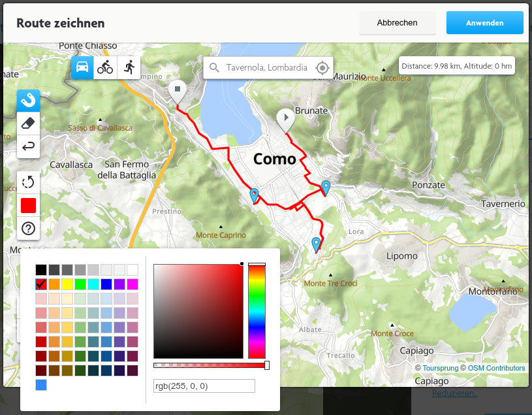Click the reset route circular arrow
The image size is (532, 415).
[28, 182]
